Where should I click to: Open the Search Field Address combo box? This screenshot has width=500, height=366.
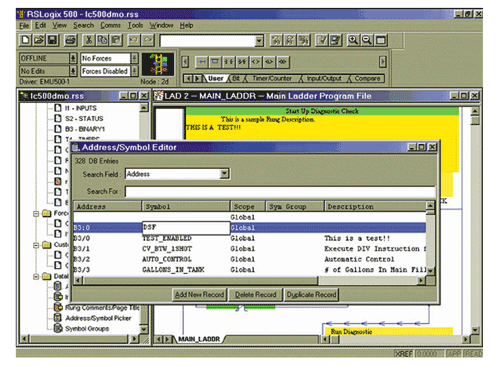point(225,173)
